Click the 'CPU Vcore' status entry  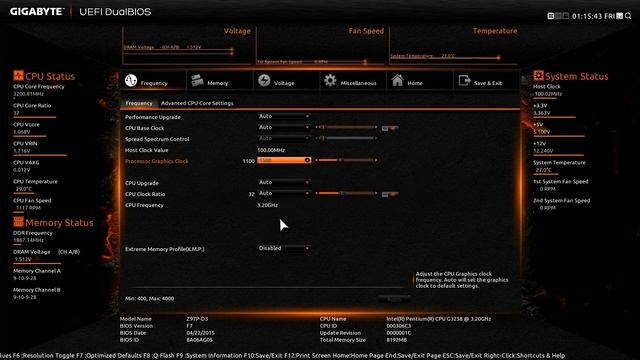click(27, 128)
